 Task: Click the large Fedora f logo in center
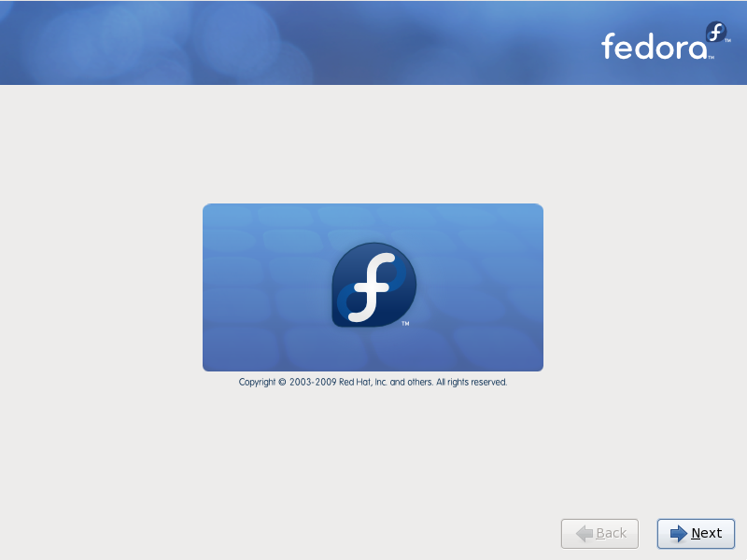(374, 285)
